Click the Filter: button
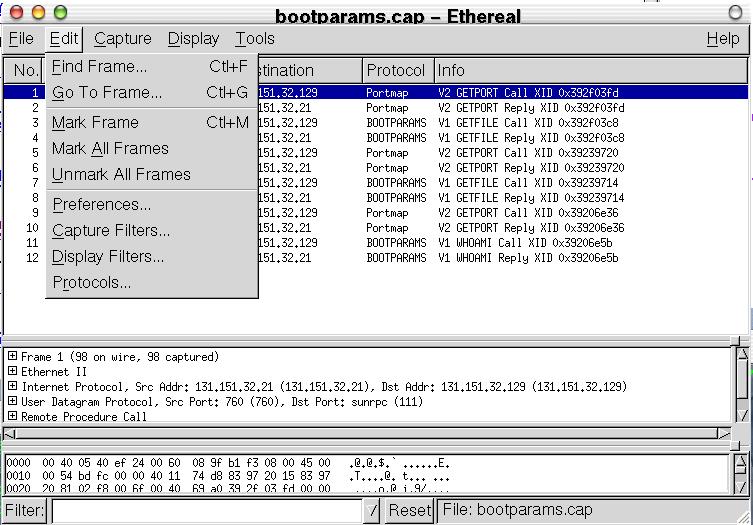The height and width of the screenshot is (525, 753). coord(25,510)
